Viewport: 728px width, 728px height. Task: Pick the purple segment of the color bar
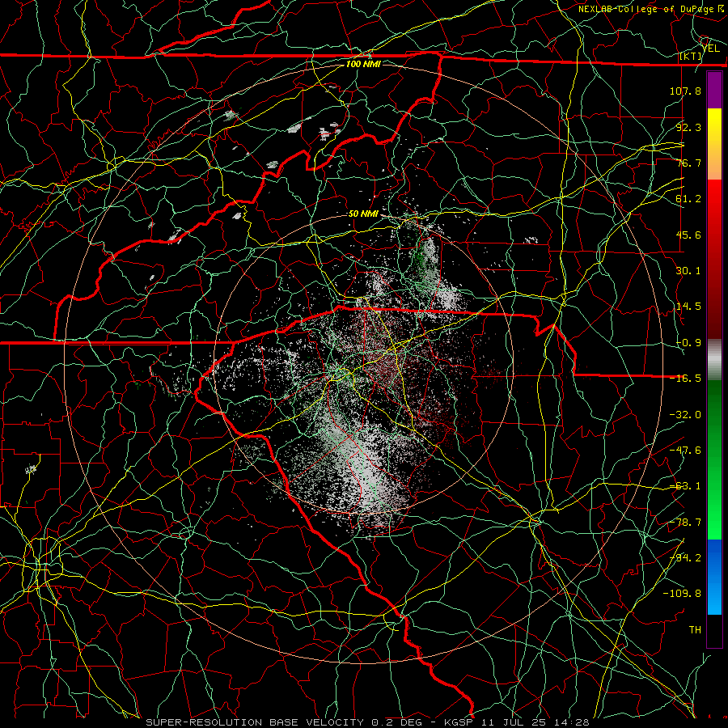[x=714, y=90]
